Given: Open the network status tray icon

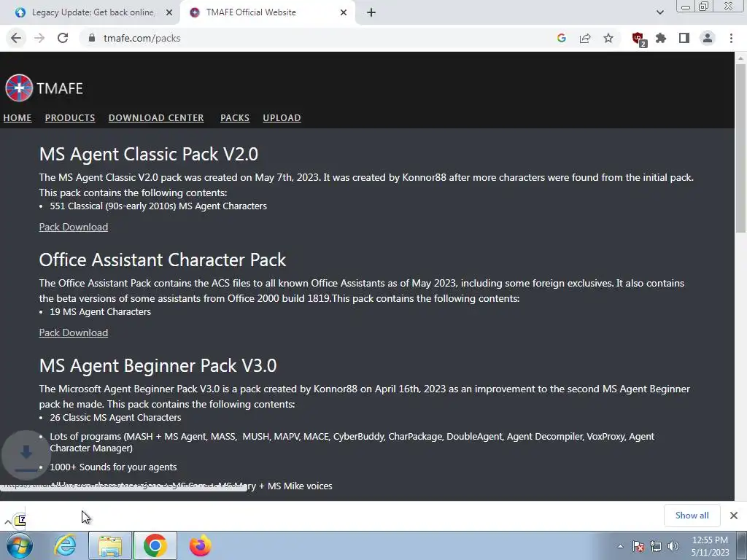Looking at the screenshot, I should 656,547.
